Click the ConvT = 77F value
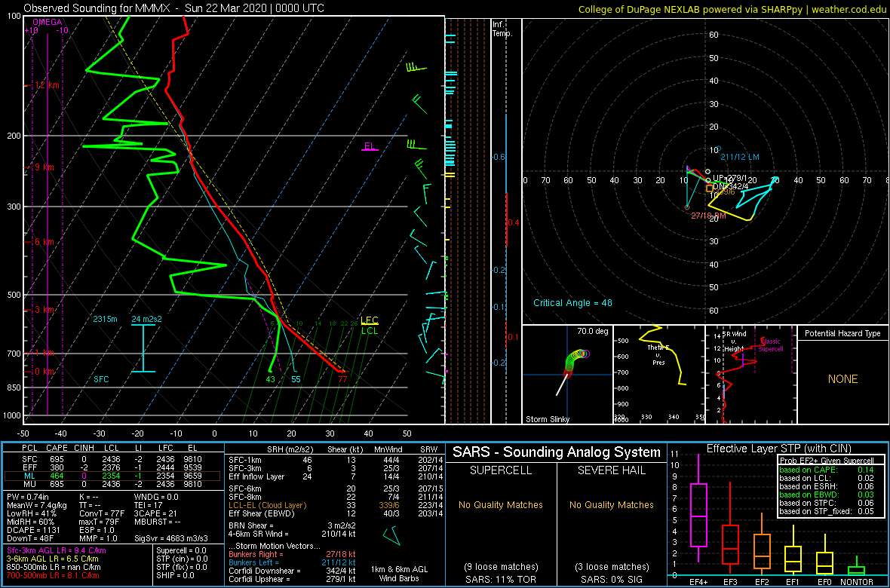 point(102,513)
